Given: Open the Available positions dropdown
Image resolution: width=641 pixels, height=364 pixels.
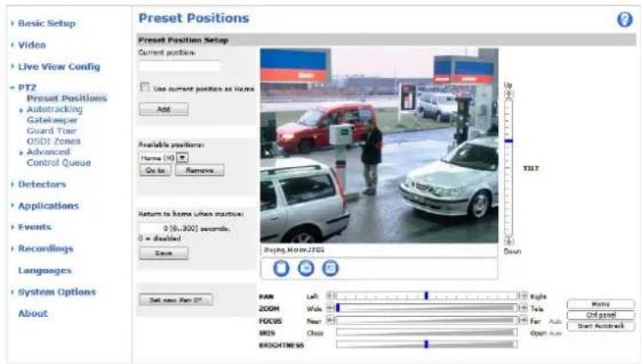Looking at the screenshot, I should (183, 158).
